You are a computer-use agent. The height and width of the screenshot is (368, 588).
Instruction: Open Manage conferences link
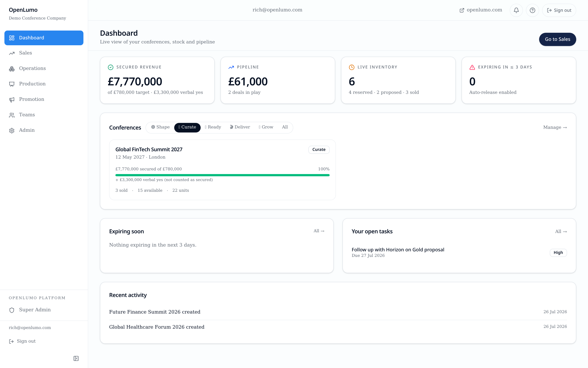coord(555,128)
